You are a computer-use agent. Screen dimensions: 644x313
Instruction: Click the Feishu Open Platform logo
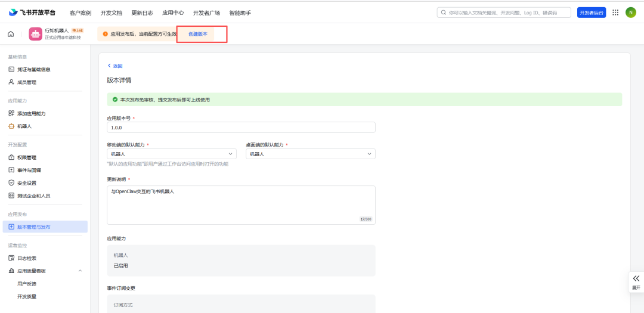[x=32, y=13]
